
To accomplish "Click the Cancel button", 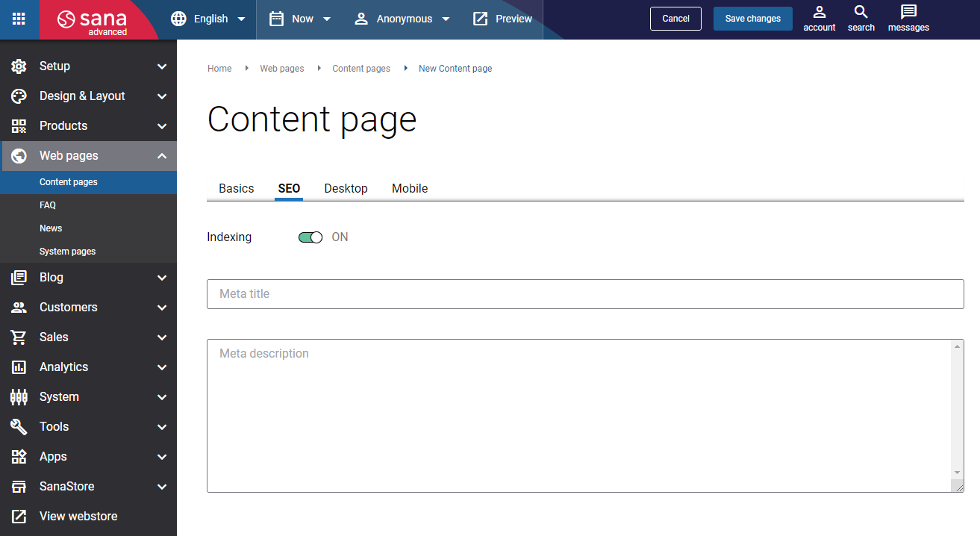I will [675, 19].
